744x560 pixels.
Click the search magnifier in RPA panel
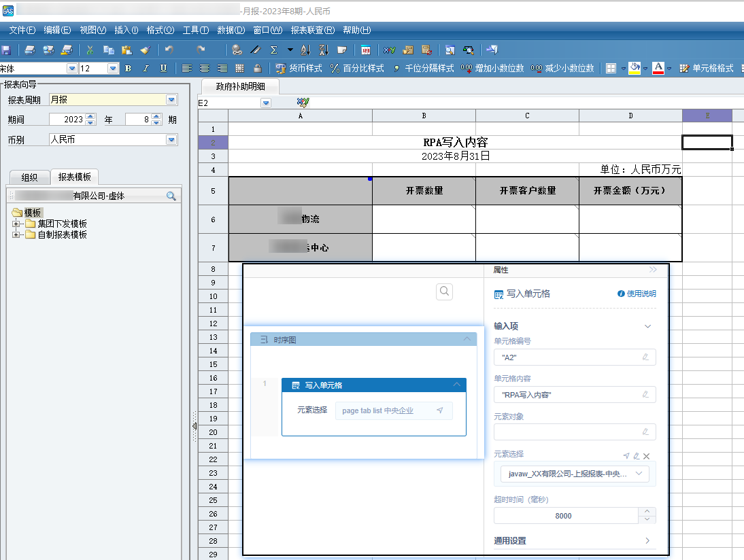point(444,292)
